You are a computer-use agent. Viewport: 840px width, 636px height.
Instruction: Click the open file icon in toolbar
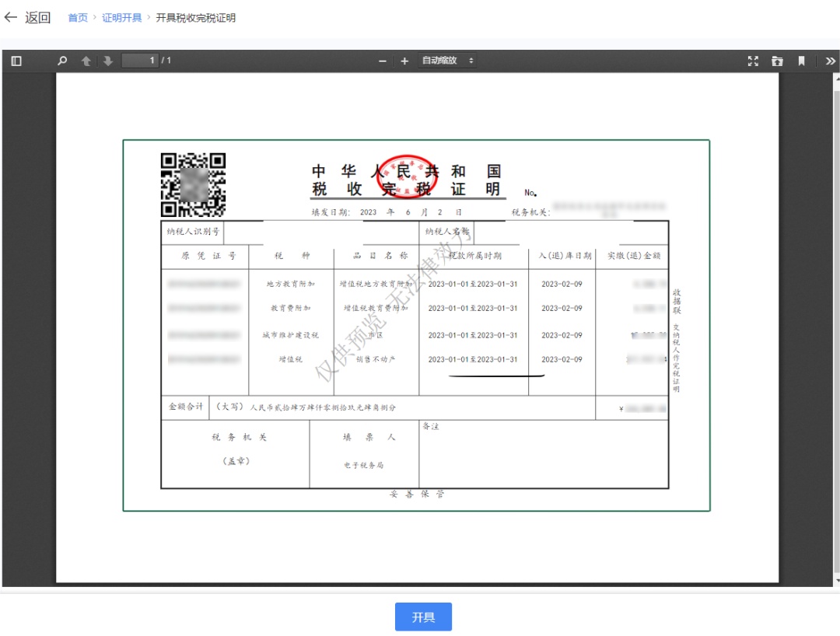pyautogui.click(x=777, y=61)
